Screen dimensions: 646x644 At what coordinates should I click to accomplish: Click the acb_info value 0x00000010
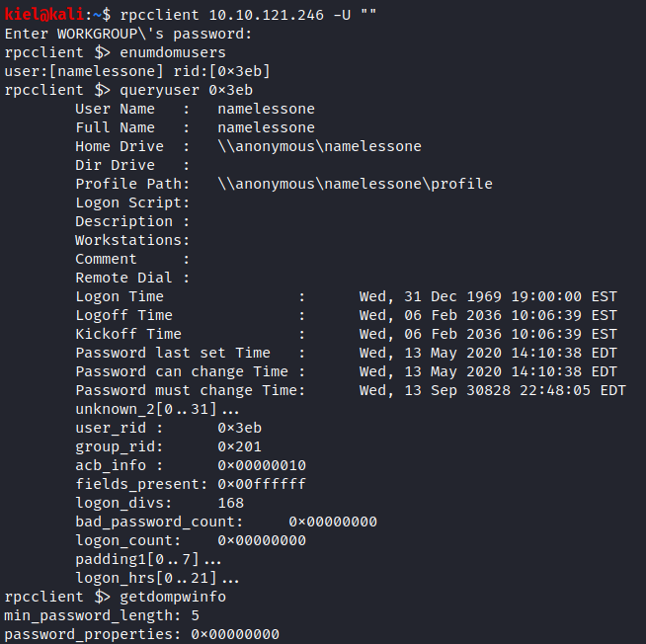tap(262, 465)
